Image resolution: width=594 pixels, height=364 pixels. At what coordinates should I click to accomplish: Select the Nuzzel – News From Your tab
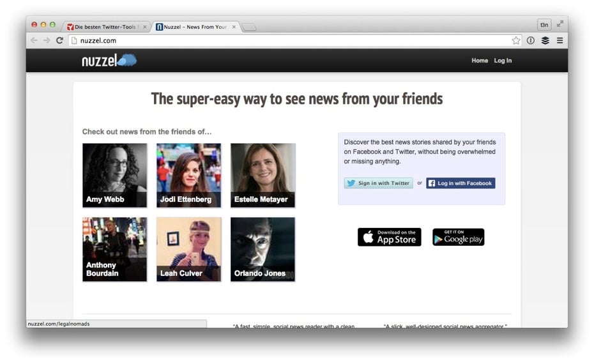point(196,27)
